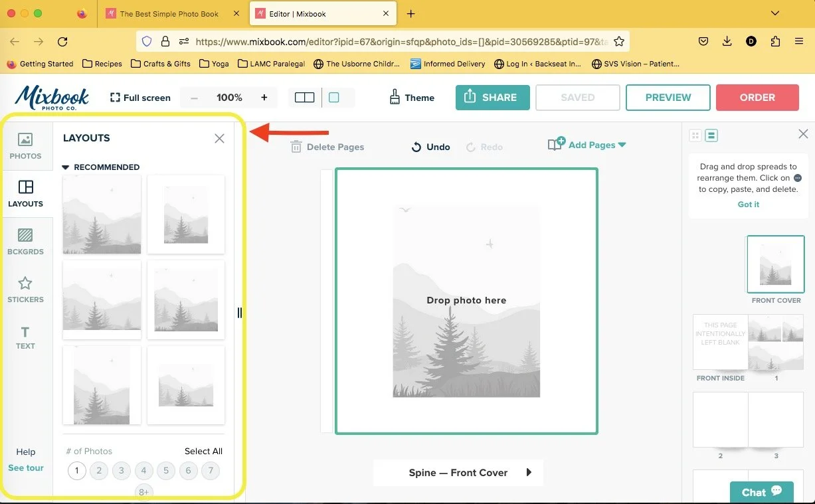Enter Full screen mode
This screenshot has width=815, height=504.
pos(139,97)
